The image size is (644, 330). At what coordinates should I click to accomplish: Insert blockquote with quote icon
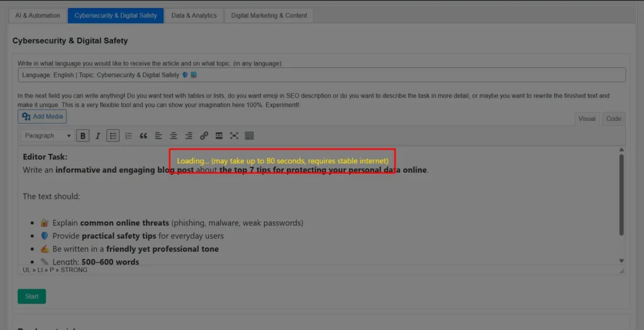pos(143,136)
